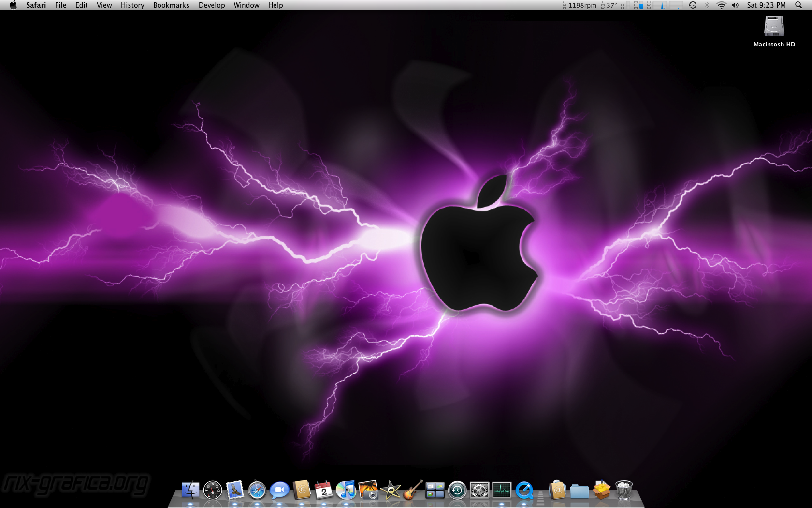Screen dimensions: 812x508
Task: Open iMovie star icon in Dock
Action: [391, 490]
